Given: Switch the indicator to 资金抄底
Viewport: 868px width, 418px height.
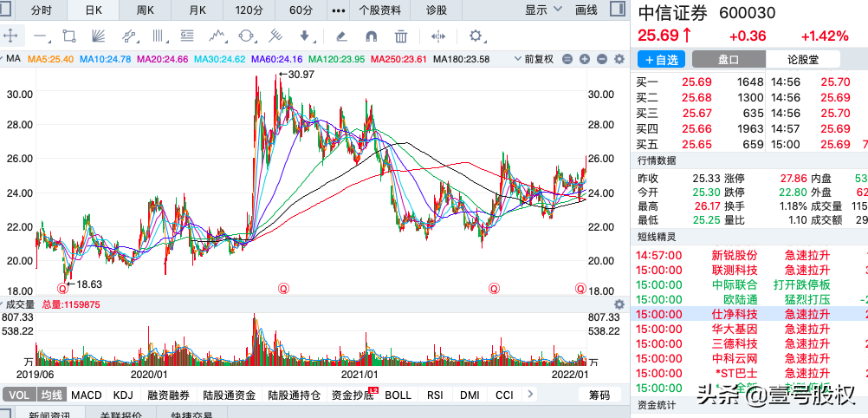Looking at the screenshot, I should [x=352, y=395].
